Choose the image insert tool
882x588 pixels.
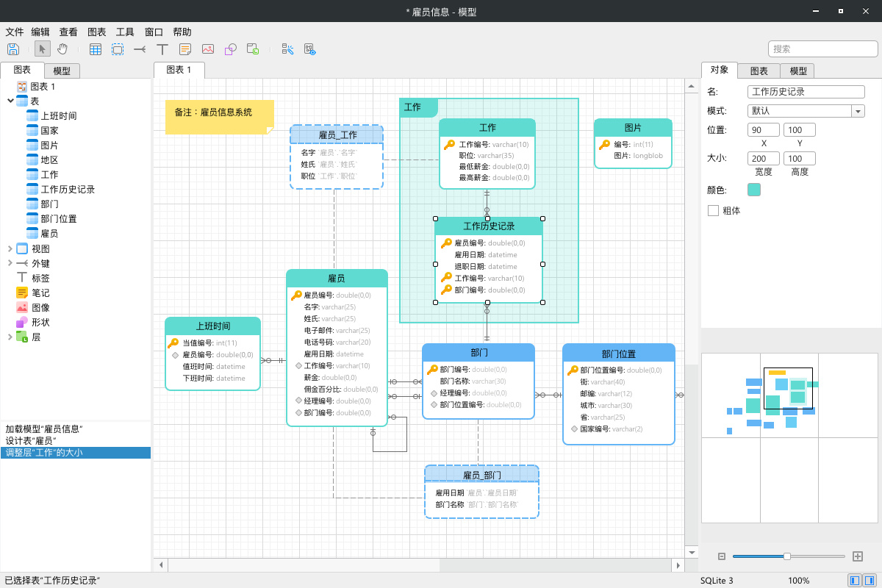tap(208, 49)
